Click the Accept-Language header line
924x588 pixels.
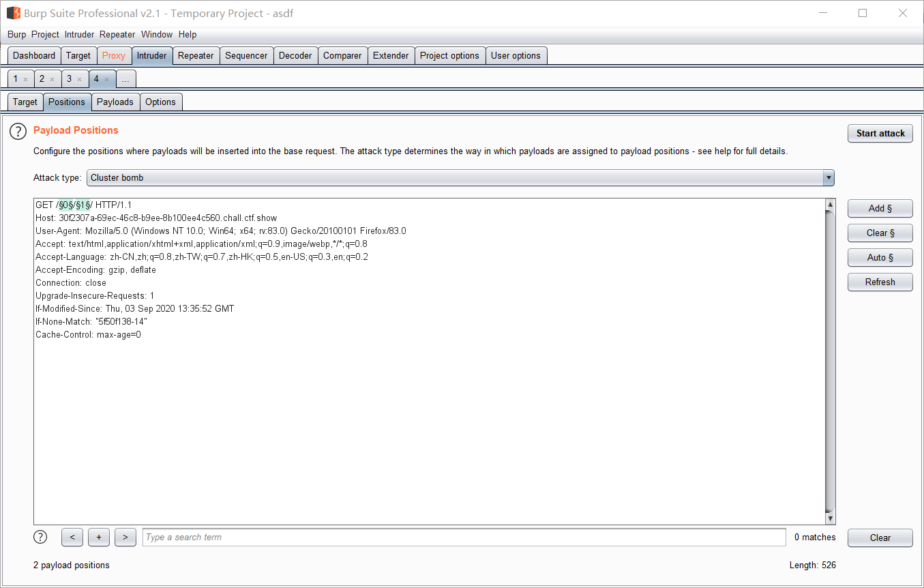click(202, 257)
